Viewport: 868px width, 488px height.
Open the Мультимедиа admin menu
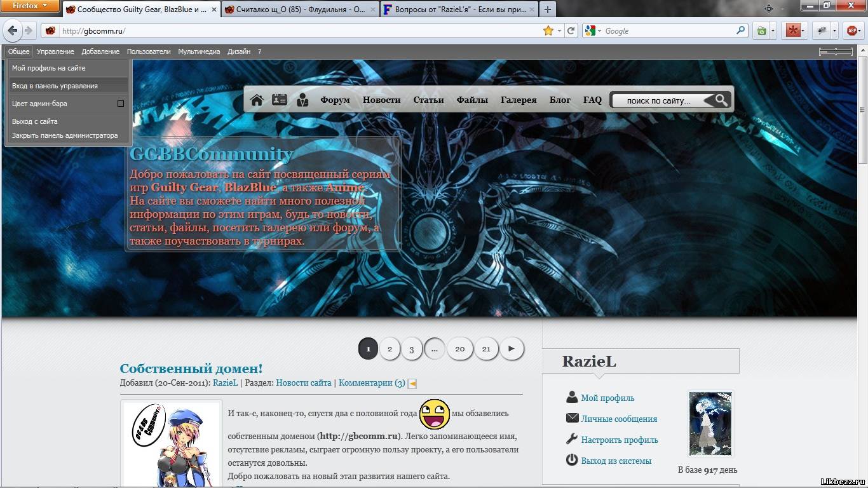[199, 51]
